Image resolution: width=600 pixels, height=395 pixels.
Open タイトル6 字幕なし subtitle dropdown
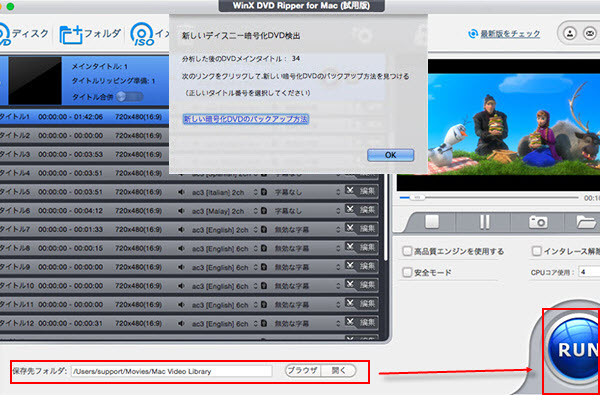(307, 211)
